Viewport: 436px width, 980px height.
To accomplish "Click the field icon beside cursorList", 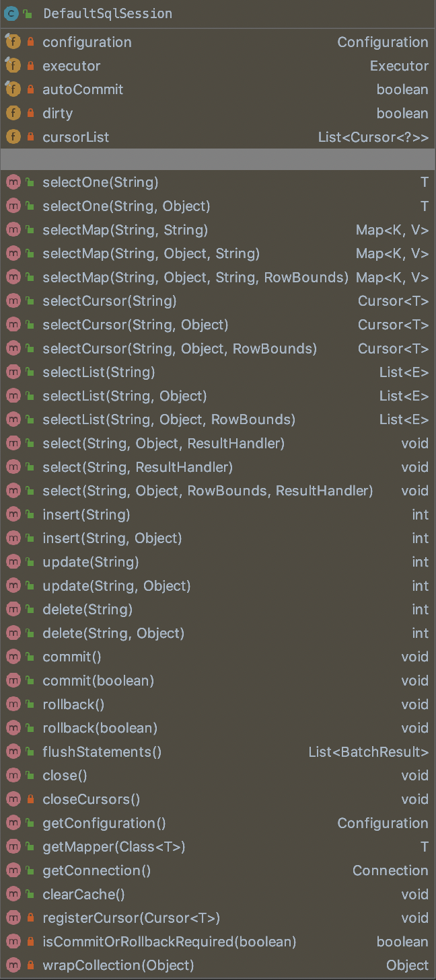I will point(13,137).
